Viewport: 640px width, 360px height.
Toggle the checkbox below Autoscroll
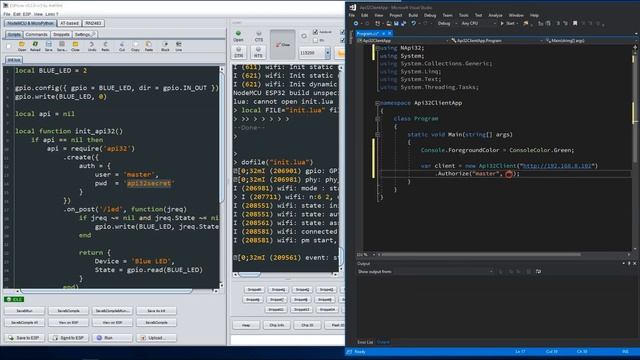[x=315, y=40]
